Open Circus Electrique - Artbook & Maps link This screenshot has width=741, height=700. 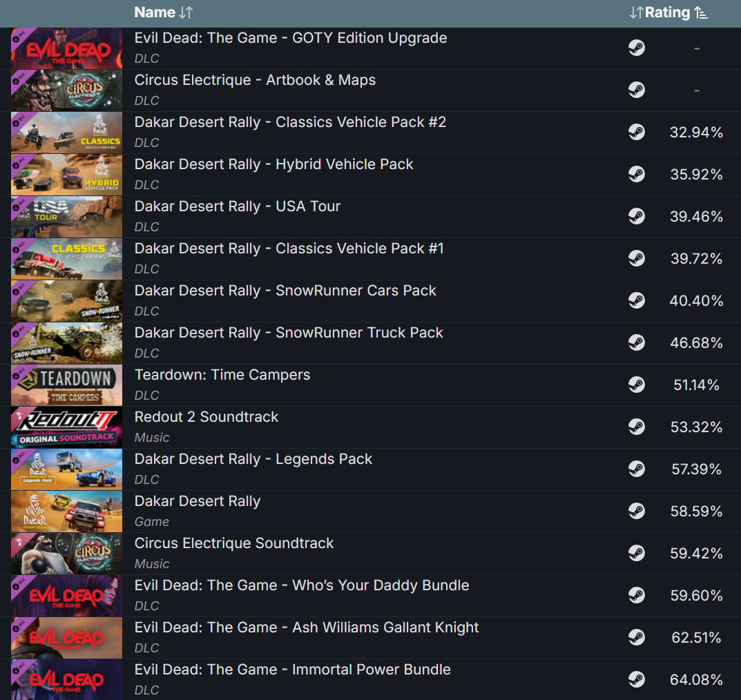pyautogui.click(x=256, y=80)
